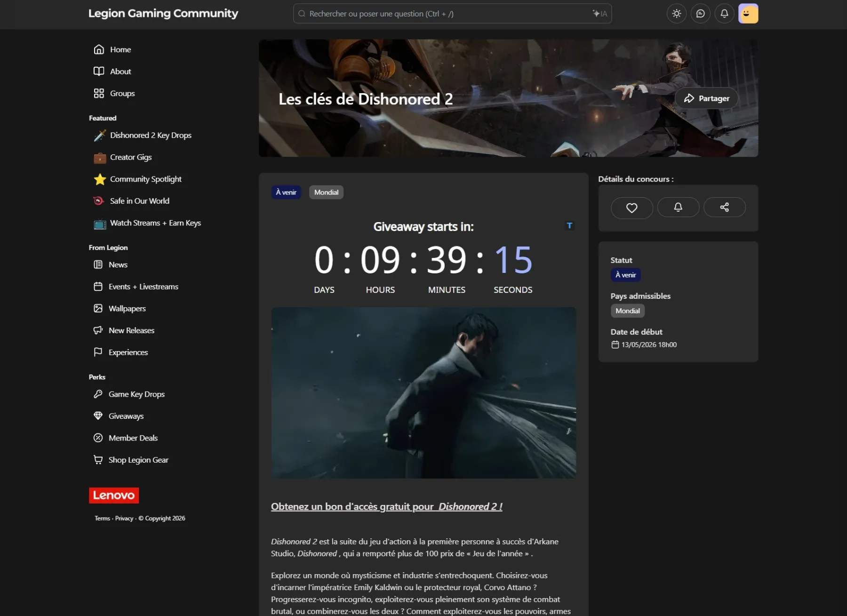Click the À venir badge above countdown
847x616 pixels.
point(286,192)
